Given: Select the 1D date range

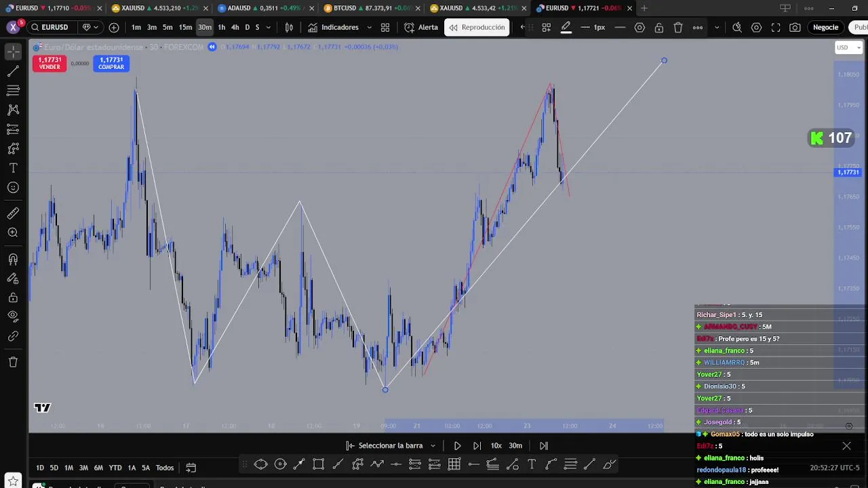Looking at the screenshot, I should (40, 468).
